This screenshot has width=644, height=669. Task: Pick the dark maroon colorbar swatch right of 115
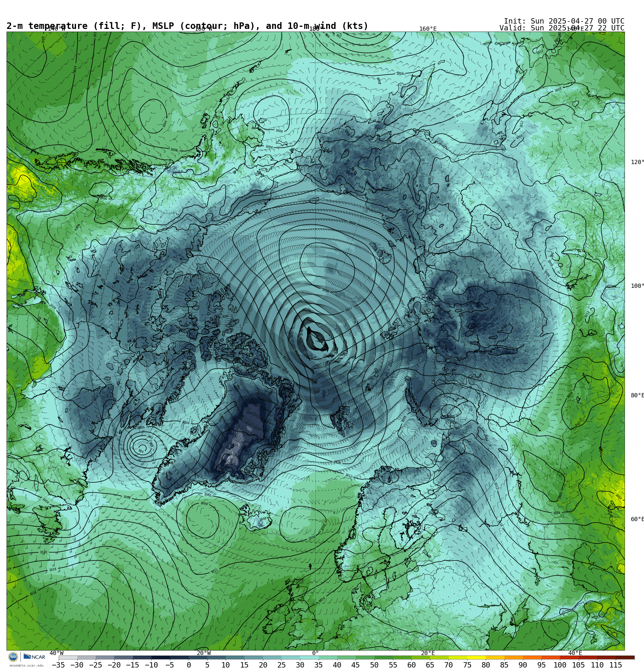coord(625,657)
